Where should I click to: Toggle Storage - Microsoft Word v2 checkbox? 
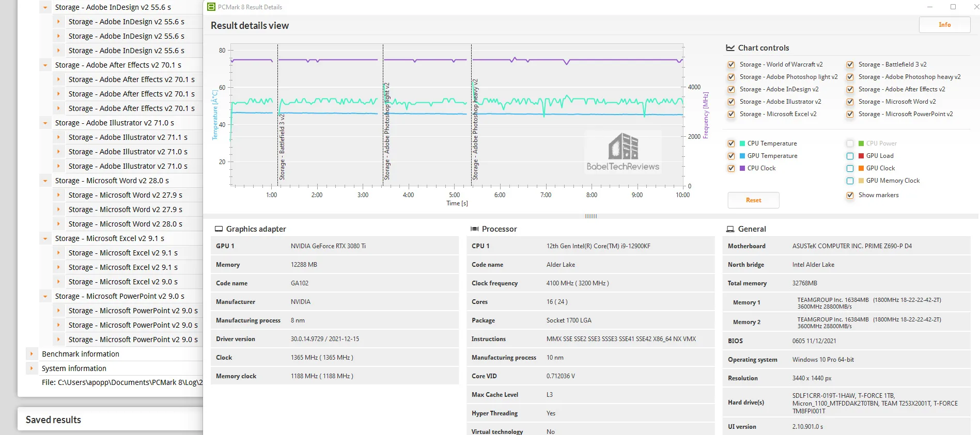[850, 102]
